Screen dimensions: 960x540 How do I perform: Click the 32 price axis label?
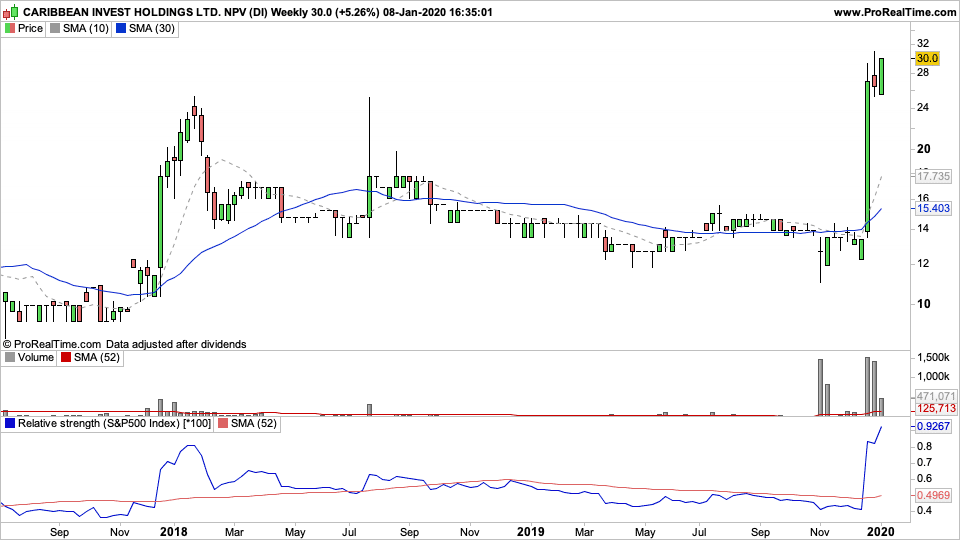pos(923,43)
